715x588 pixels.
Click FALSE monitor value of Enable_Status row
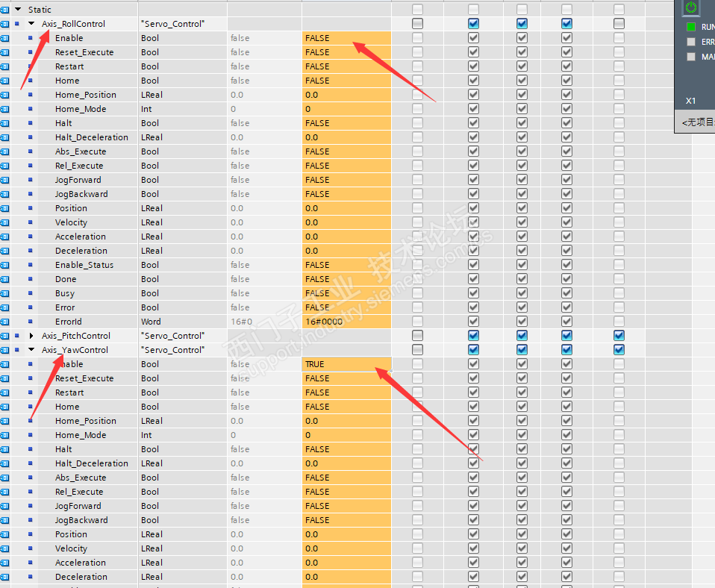click(346, 265)
